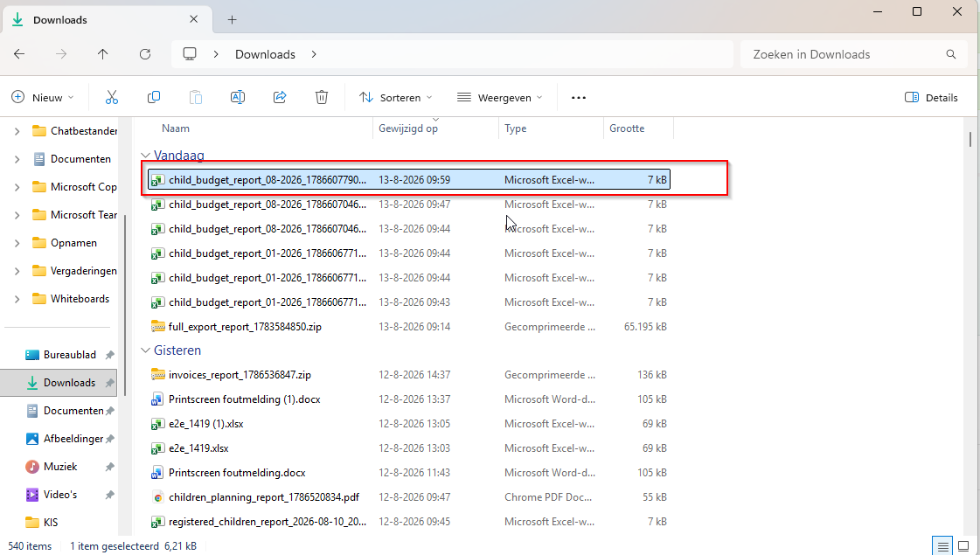This screenshot has height=555, width=980.
Task: Expand the Chatbestanden folder tree node
Action: pyautogui.click(x=17, y=131)
